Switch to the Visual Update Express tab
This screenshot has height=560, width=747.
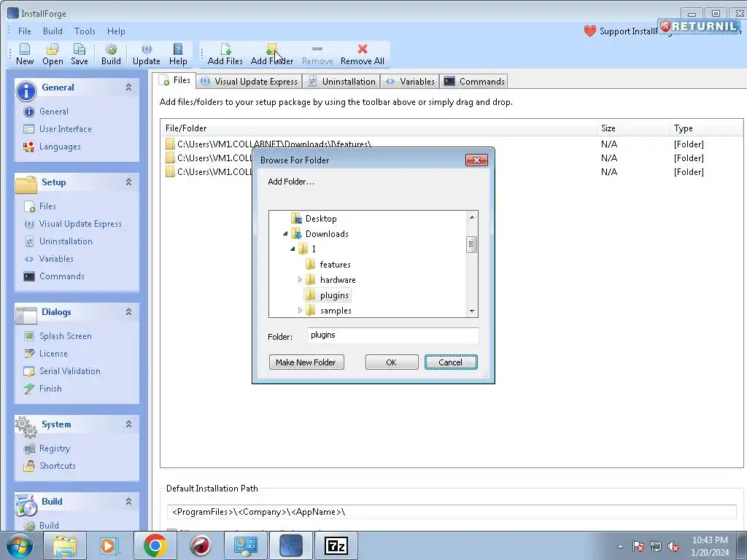(x=249, y=82)
